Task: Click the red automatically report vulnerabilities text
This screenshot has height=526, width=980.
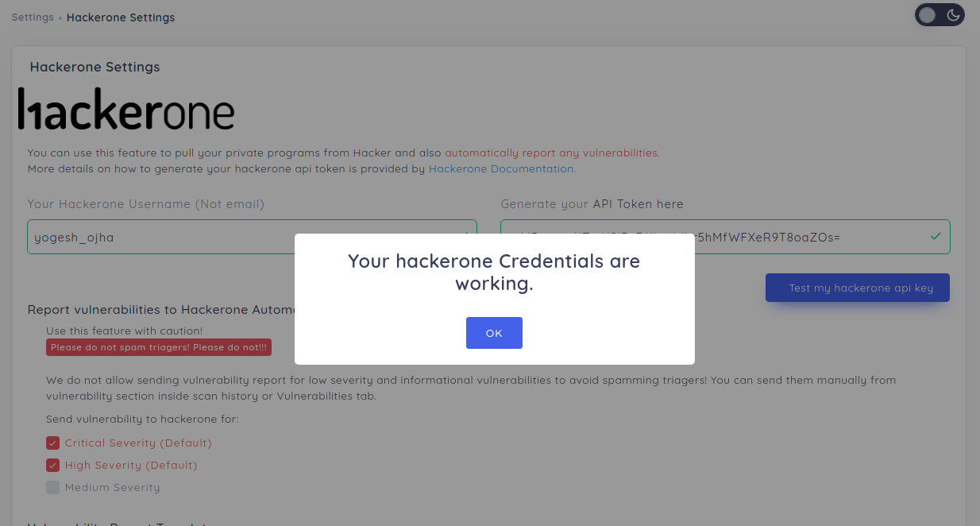Action: click(552, 153)
